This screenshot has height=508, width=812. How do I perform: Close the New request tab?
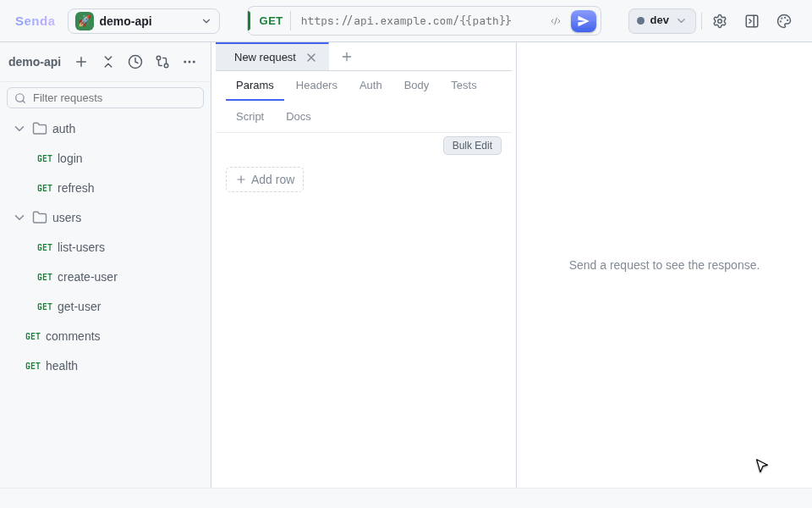[x=311, y=58]
